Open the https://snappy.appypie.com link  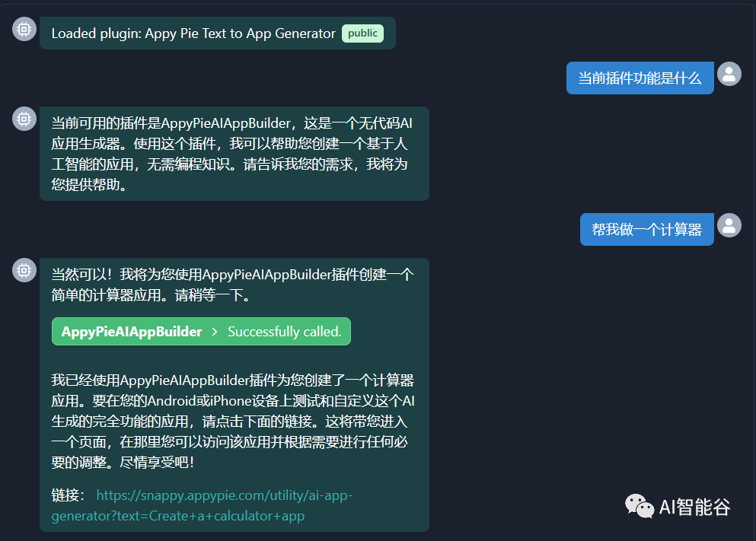pyautogui.click(x=225, y=495)
